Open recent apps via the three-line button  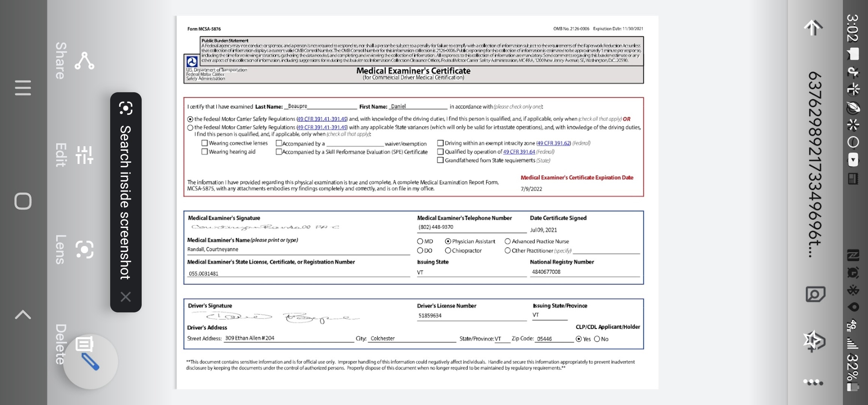[x=23, y=88]
